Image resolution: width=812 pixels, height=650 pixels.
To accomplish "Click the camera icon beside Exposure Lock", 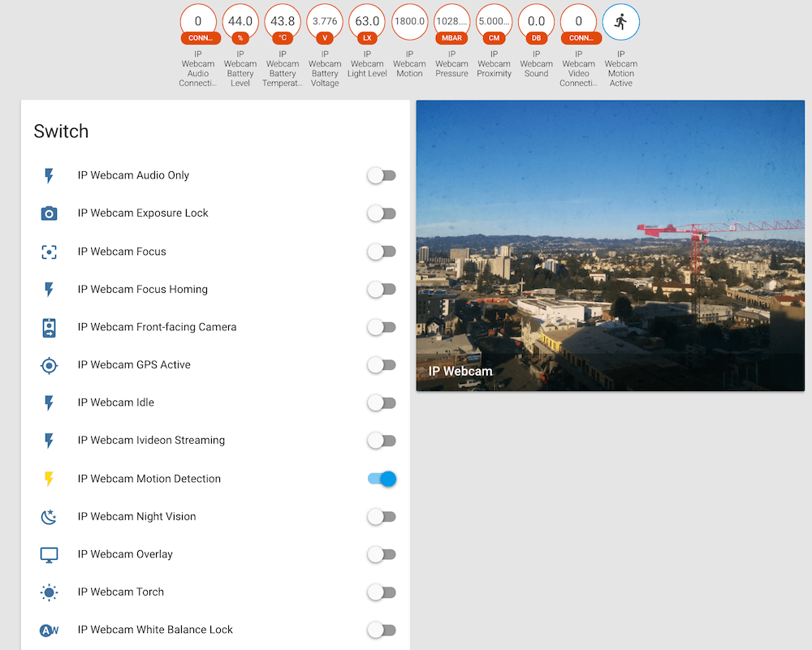I will [x=50, y=213].
